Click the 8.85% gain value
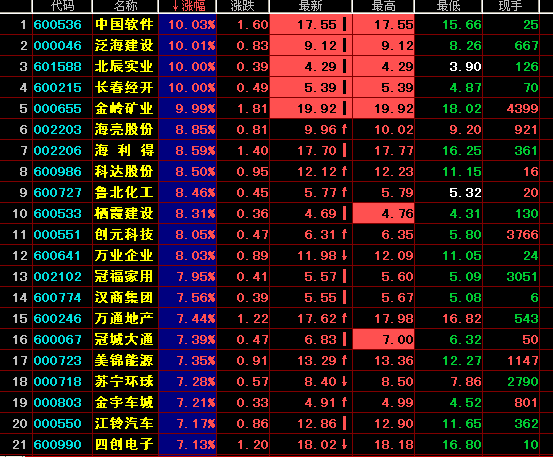 pos(195,129)
